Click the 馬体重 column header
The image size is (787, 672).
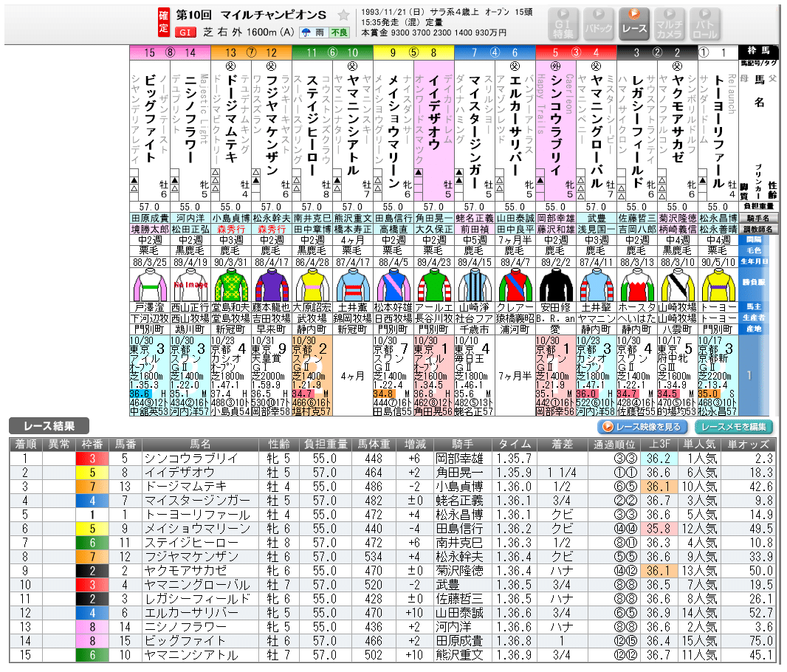point(374,444)
